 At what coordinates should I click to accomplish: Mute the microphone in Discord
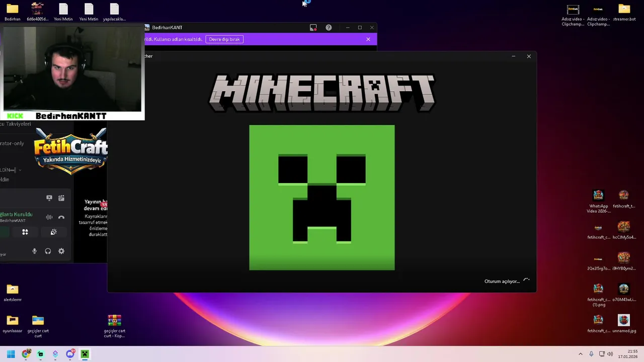point(35,251)
